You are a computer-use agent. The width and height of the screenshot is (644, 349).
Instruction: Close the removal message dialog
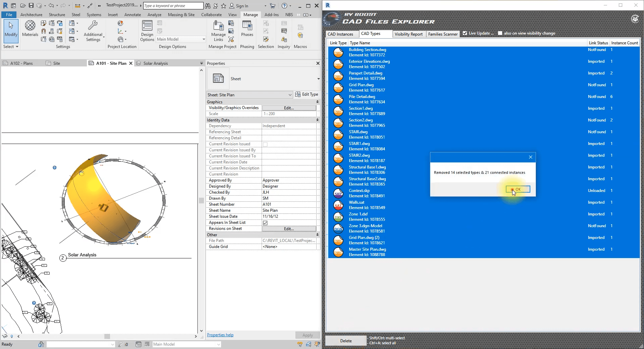tap(530, 157)
